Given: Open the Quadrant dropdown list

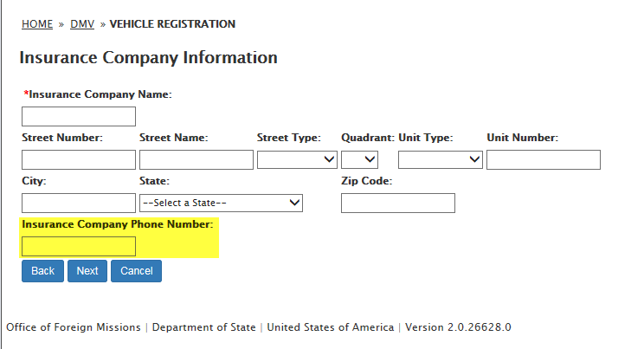Looking at the screenshot, I should click(359, 159).
